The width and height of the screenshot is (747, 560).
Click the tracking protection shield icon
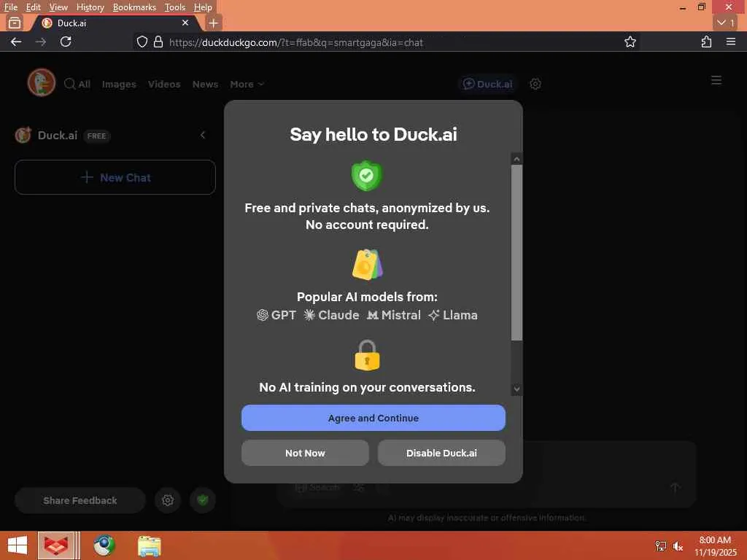[142, 42]
